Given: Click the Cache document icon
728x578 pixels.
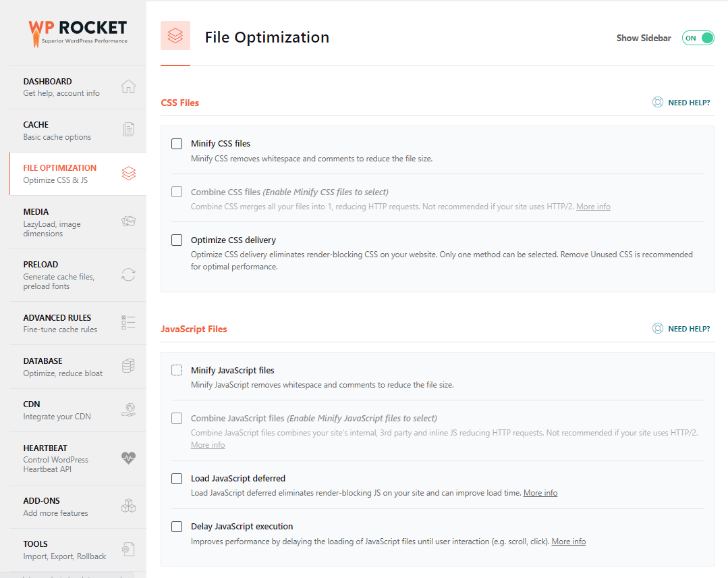Looking at the screenshot, I should (x=128, y=130).
